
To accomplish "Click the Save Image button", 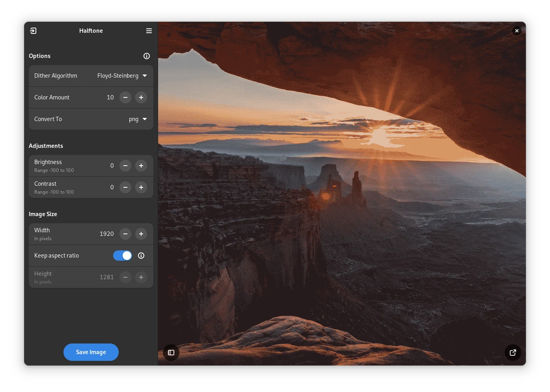I will pos(91,352).
